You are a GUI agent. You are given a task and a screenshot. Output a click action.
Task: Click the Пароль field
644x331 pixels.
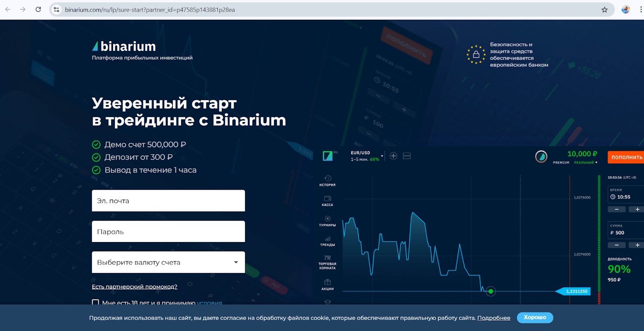click(168, 232)
